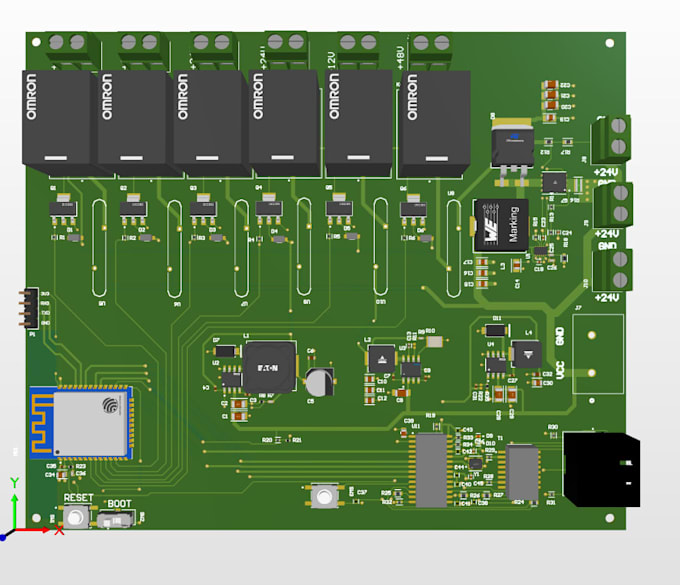
Task: Click the J7 connector outline
Action: pos(598,354)
